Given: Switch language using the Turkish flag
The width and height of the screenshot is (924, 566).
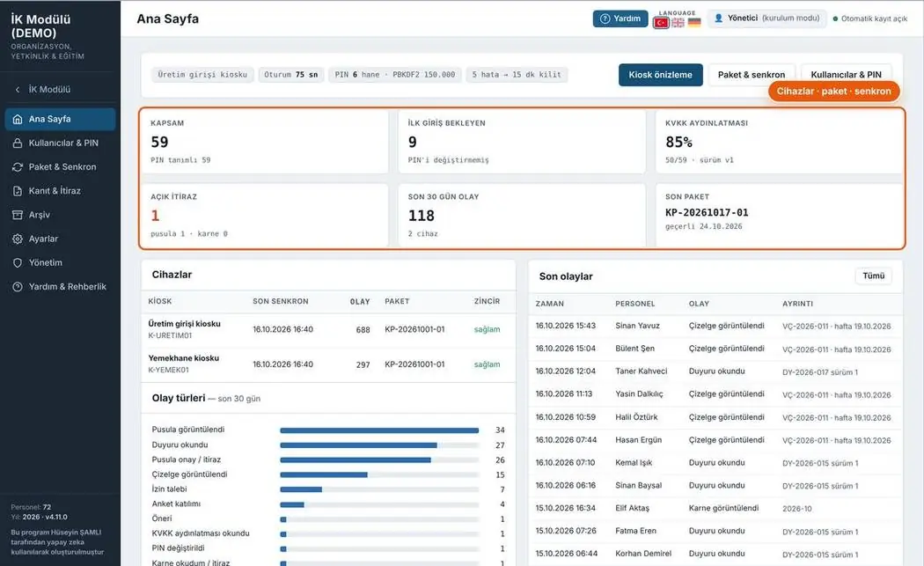Looking at the screenshot, I should point(661,22).
